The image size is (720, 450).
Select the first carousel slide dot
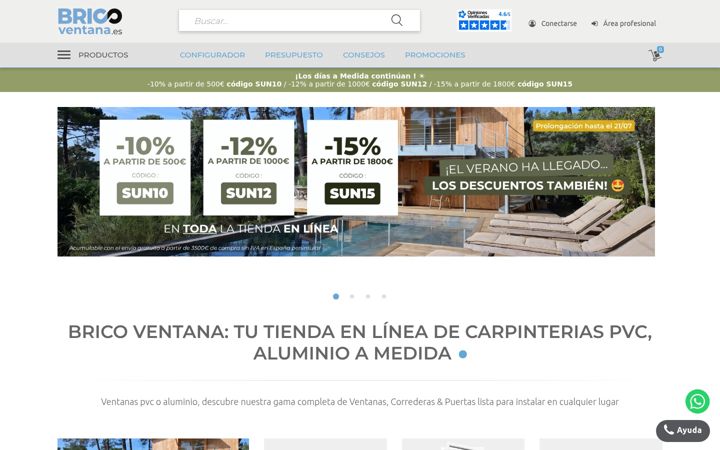(336, 297)
